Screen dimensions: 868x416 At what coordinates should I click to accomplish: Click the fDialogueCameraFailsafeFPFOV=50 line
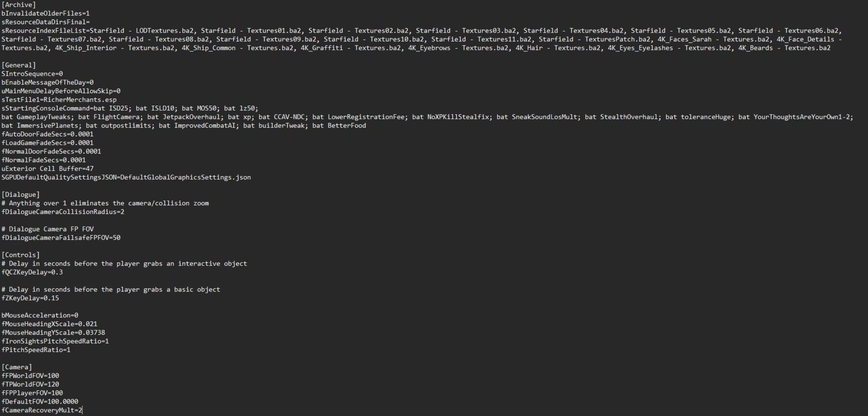(61, 238)
